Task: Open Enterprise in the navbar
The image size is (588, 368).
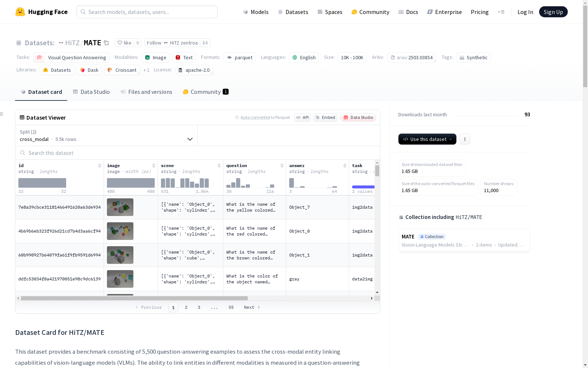Action: coord(445,12)
